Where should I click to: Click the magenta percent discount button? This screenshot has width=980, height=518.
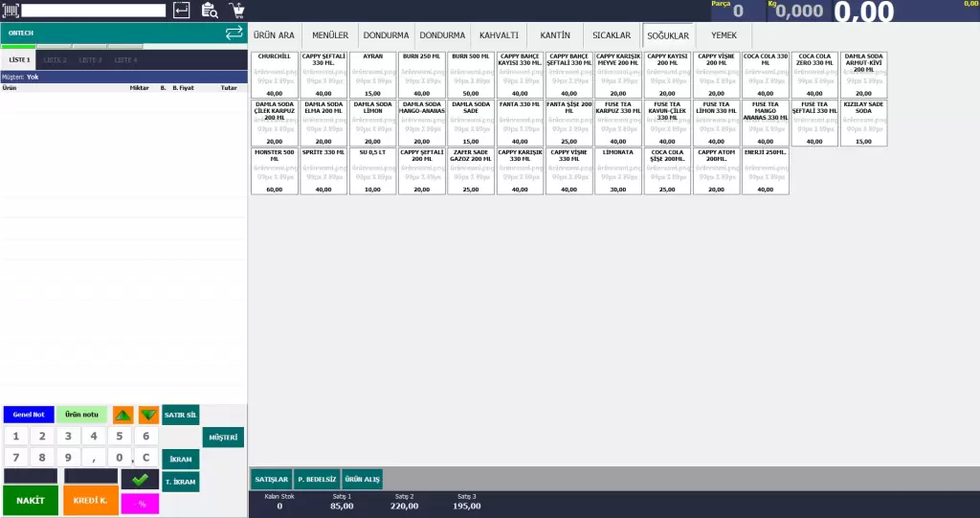click(x=140, y=504)
